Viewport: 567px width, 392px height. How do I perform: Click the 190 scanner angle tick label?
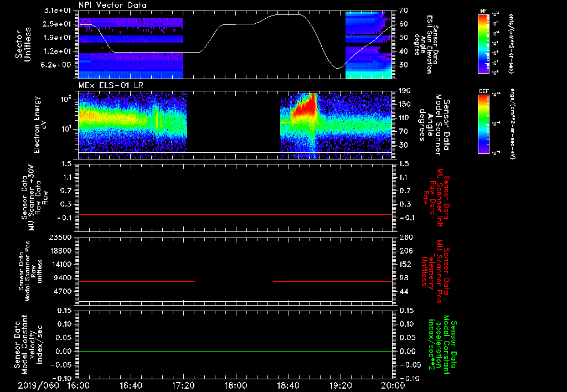(x=405, y=91)
